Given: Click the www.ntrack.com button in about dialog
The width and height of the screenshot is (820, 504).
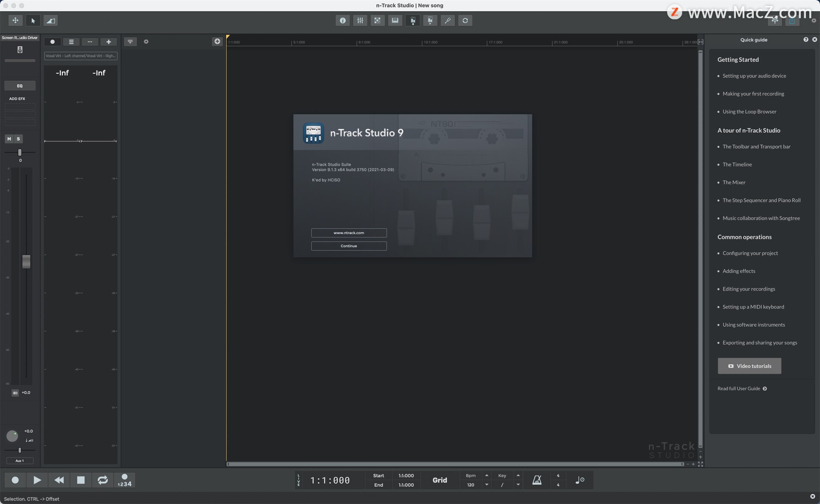Looking at the screenshot, I should (x=349, y=233).
